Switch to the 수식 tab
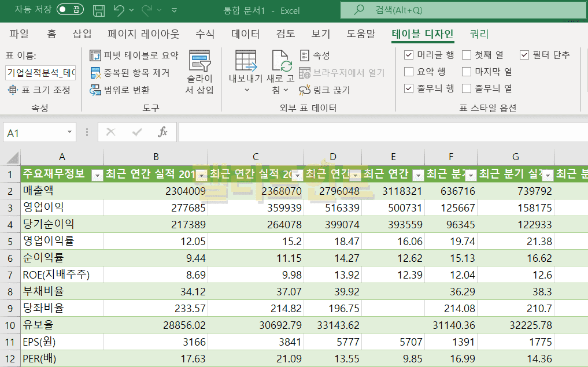This screenshot has width=588, height=367. tap(205, 34)
